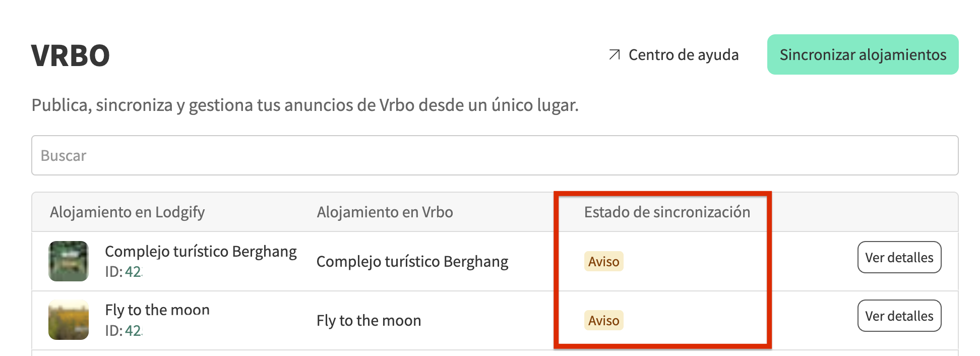Select the Alojamiento en Vrbo column header

(x=385, y=212)
